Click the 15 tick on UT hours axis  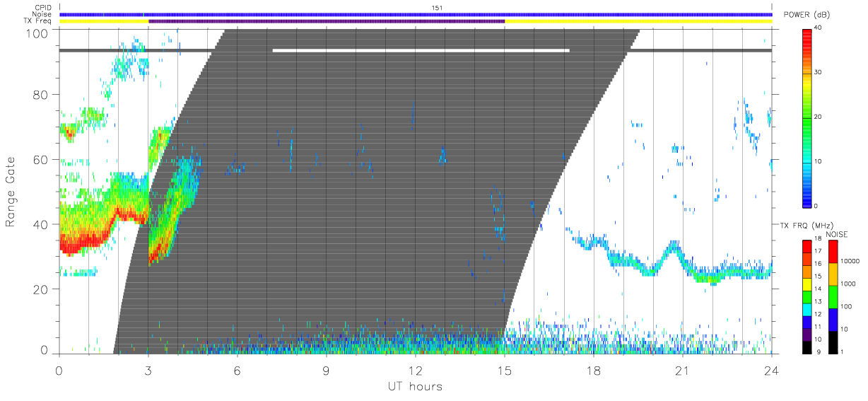(505, 369)
